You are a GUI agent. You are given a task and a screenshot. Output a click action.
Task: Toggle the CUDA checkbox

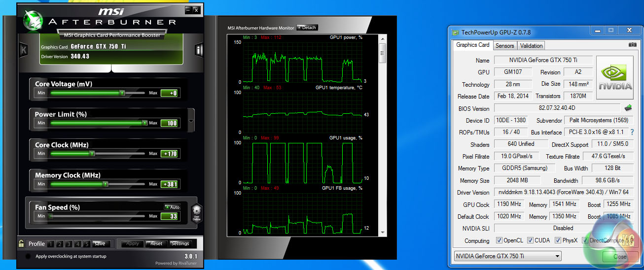(531, 240)
